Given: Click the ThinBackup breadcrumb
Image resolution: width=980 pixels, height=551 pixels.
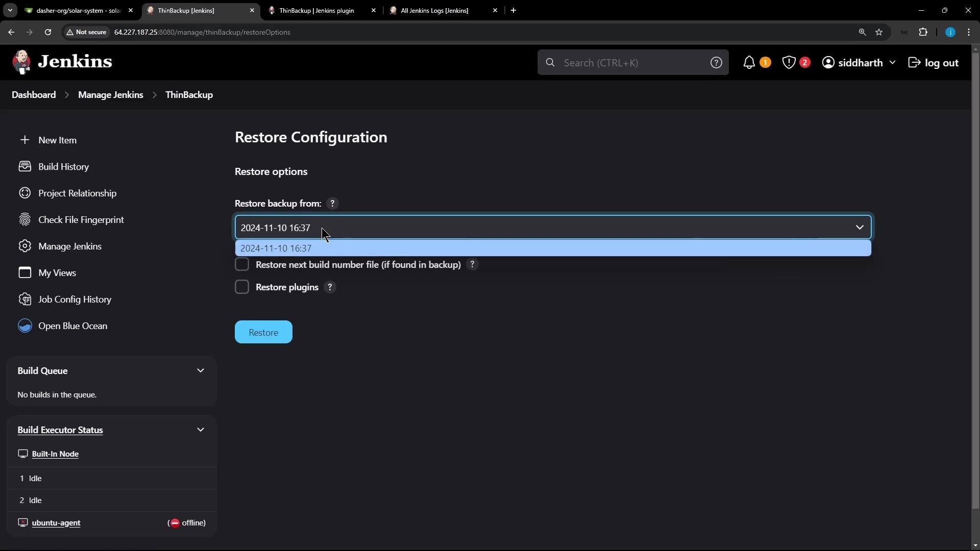Looking at the screenshot, I should 189,95.
